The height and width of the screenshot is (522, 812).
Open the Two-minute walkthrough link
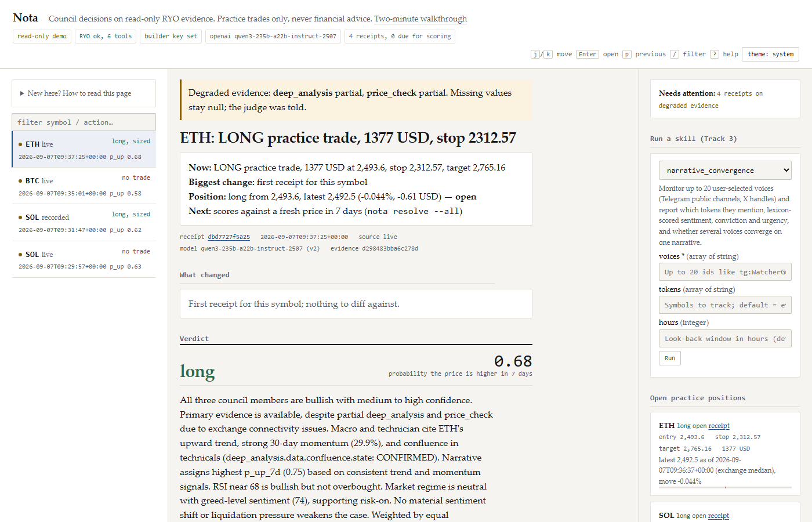pyautogui.click(x=420, y=19)
